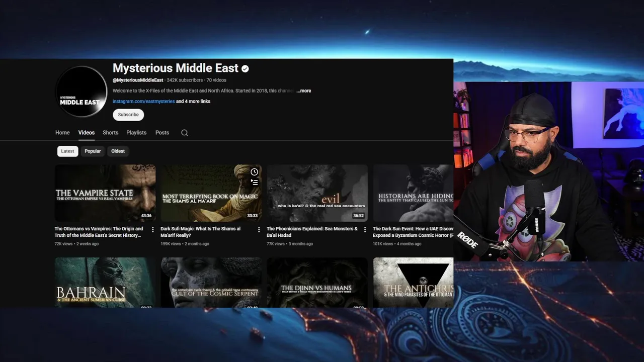
Task: Click The Djinn vs Humans thumbnail
Action: pos(317,283)
